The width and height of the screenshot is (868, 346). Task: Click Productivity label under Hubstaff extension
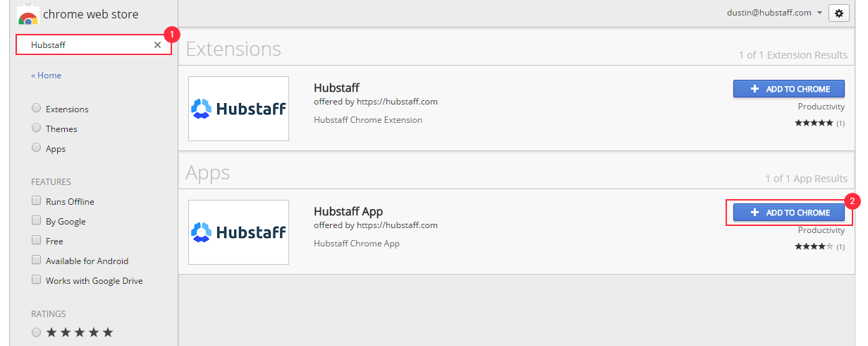point(821,107)
